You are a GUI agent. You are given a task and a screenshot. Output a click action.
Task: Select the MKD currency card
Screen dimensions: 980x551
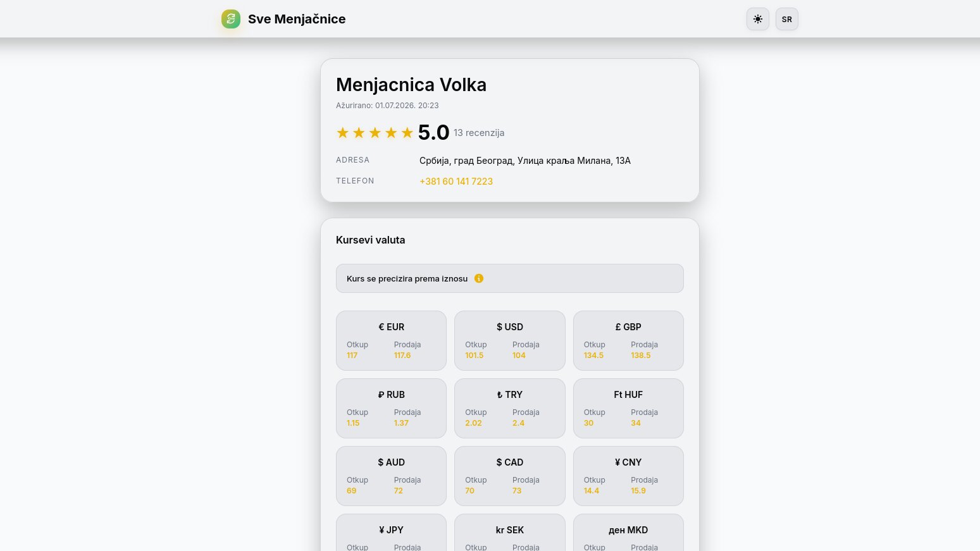coord(628,533)
